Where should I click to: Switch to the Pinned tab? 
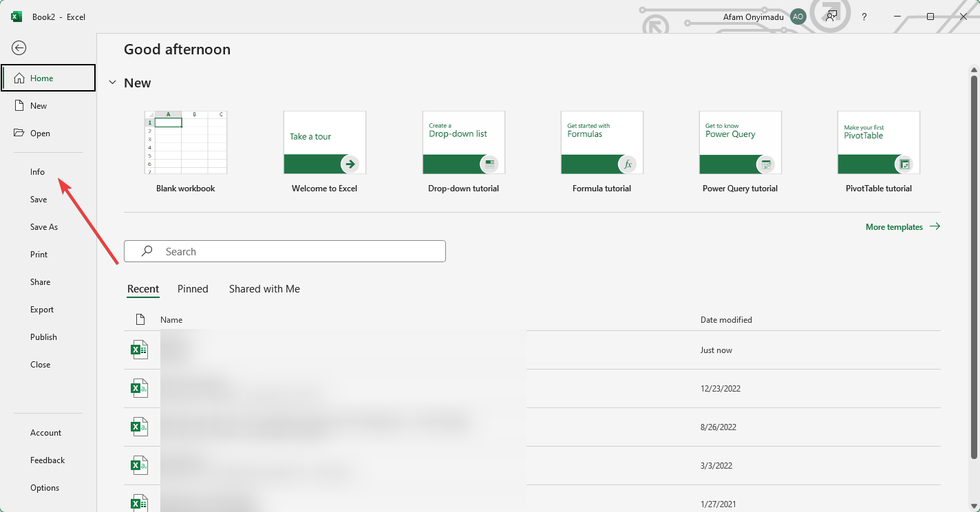pyautogui.click(x=193, y=289)
